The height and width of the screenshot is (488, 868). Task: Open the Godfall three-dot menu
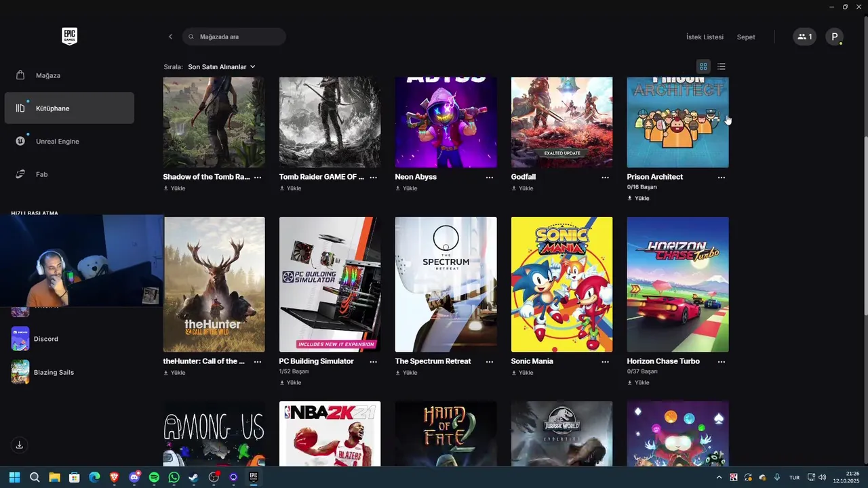coord(606,177)
